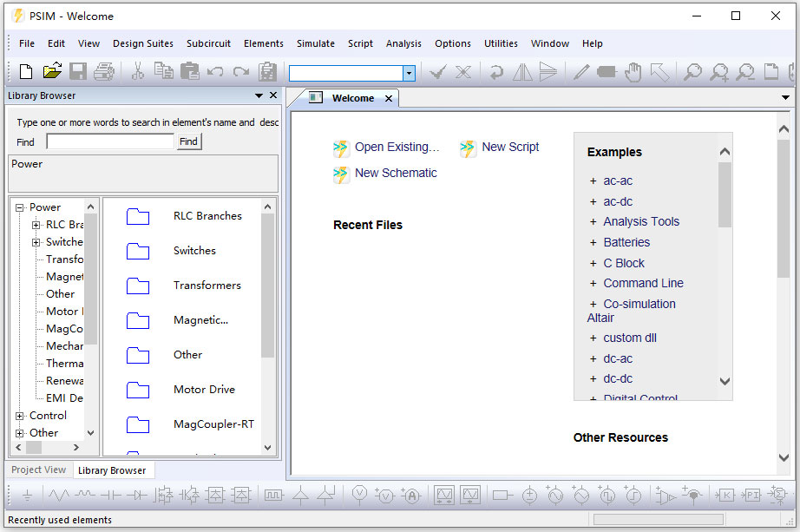Close the Welcome tab
This screenshot has height=532, width=800.
(389, 99)
